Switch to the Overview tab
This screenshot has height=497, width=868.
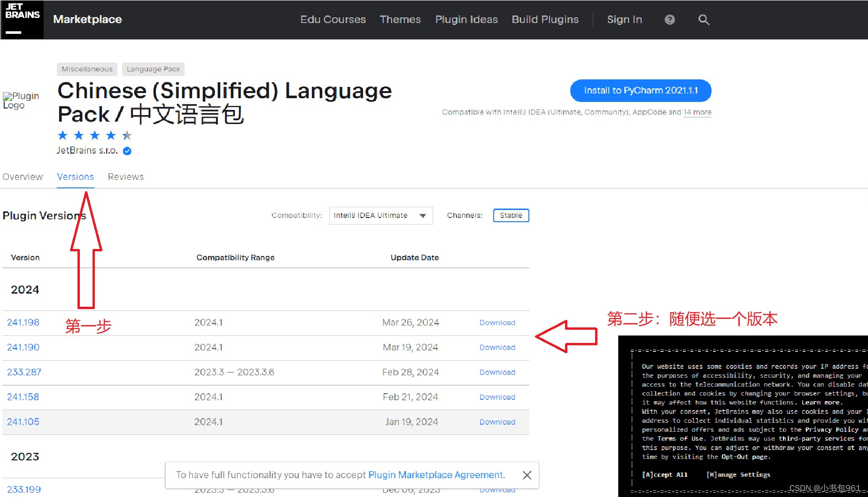point(23,177)
